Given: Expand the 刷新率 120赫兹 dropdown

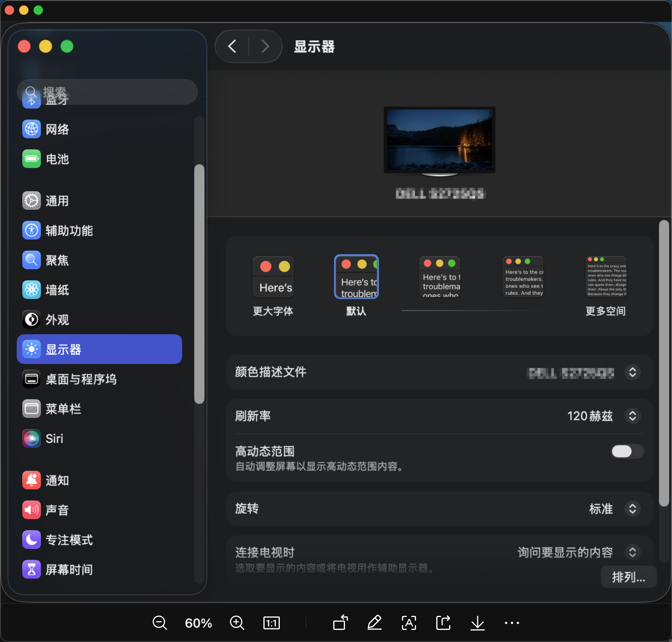Looking at the screenshot, I should point(632,416).
